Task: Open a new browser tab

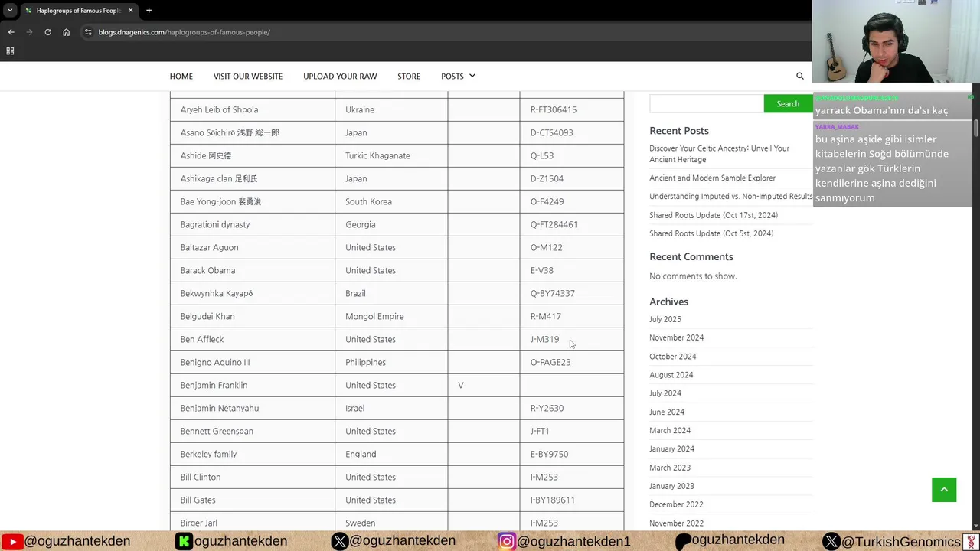Action: coord(149,11)
